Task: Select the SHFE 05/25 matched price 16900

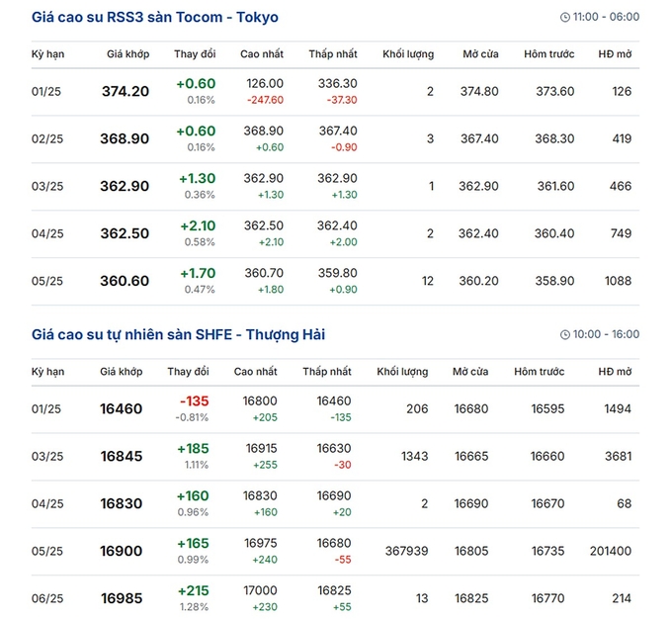Action: tap(121, 551)
